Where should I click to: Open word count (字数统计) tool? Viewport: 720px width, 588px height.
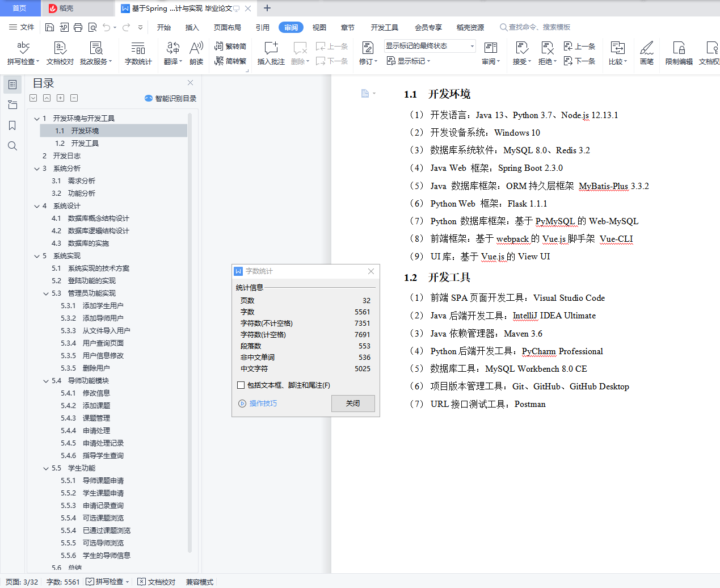[138, 53]
